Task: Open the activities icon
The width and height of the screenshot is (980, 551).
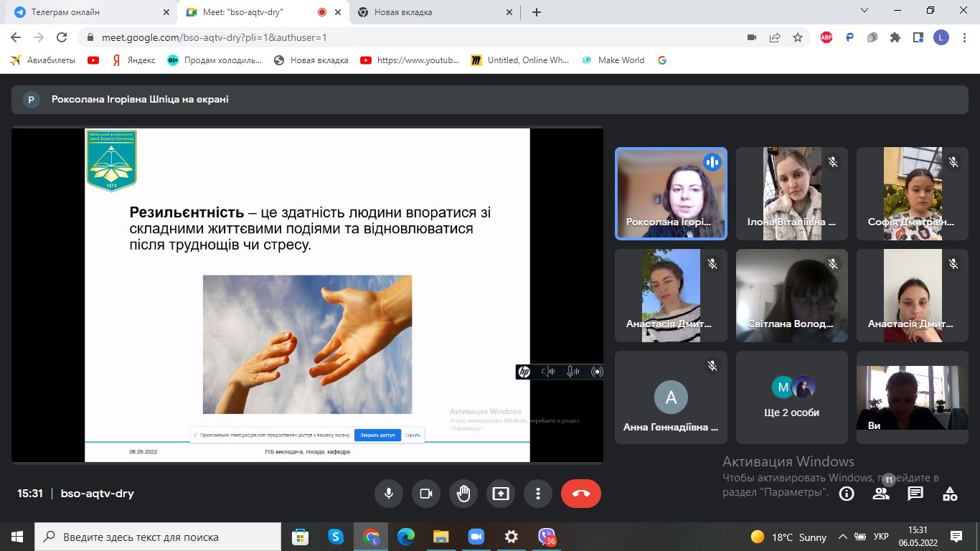Action: [950, 494]
